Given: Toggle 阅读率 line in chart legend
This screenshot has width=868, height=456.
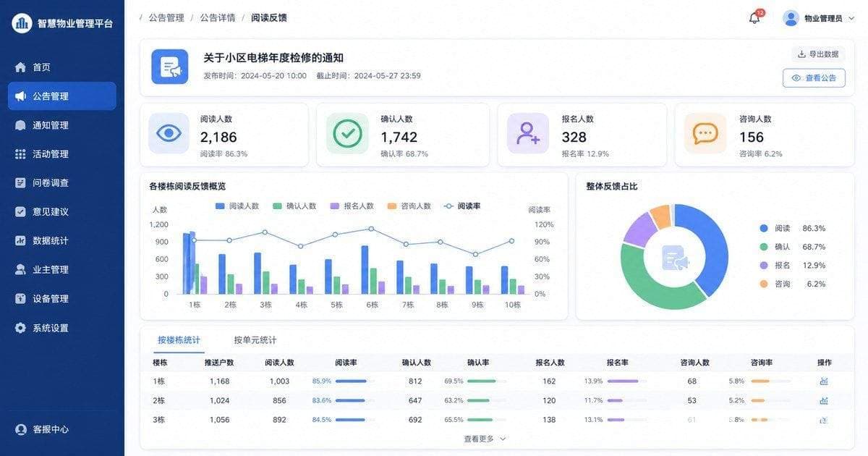Looking at the screenshot, I should coord(462,206).
